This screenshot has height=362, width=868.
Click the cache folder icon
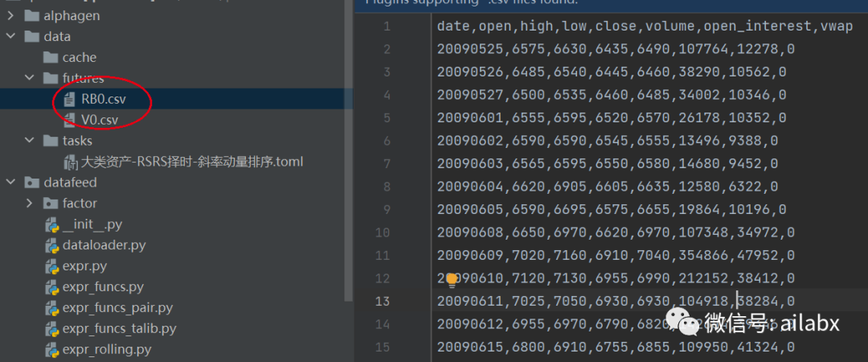coord(51,58)
